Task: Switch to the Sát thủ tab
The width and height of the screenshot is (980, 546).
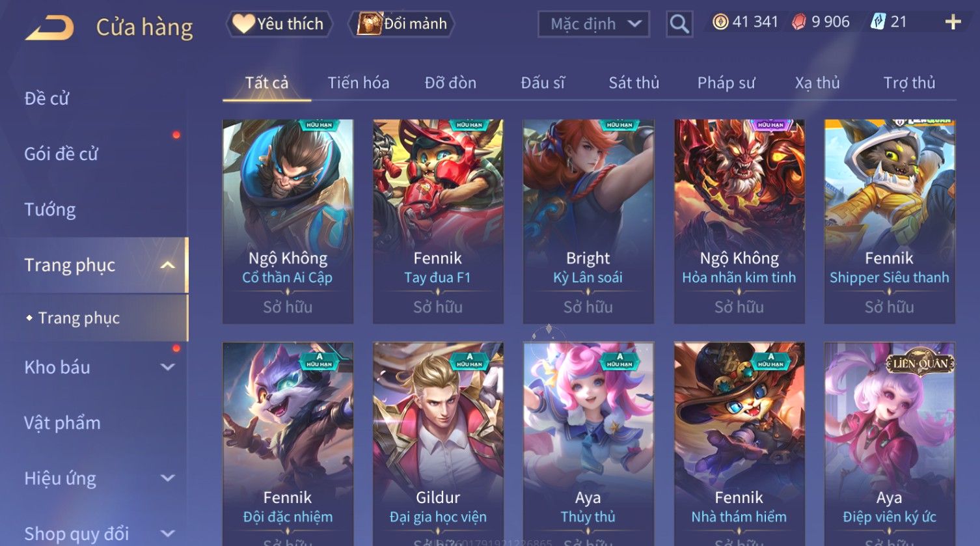Action: click(634, 83)
